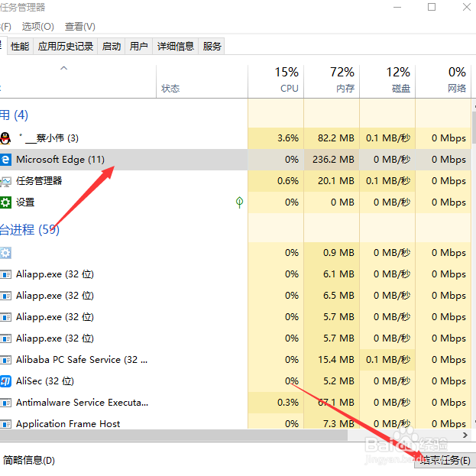Open the 查看(V) menu
Viewport: 476px width, 476px height.
[x=79, y=27]
